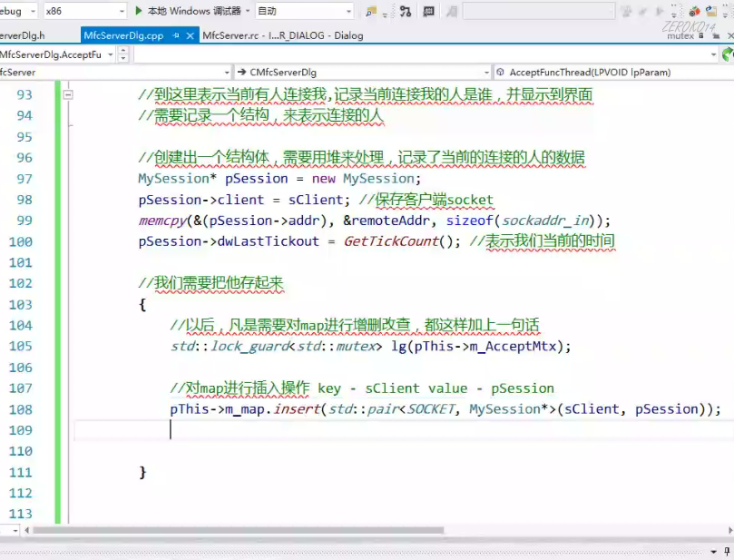This screenshot has height=560, width=734.
Task: Open the Debug configuration dropdown
Action: tap(19, 11)
